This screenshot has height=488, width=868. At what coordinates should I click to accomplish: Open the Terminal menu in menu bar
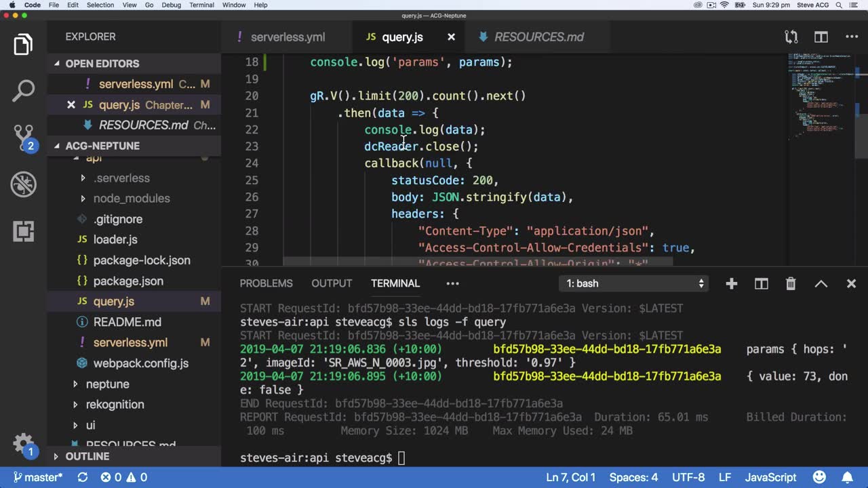click(x=201, y=5)
